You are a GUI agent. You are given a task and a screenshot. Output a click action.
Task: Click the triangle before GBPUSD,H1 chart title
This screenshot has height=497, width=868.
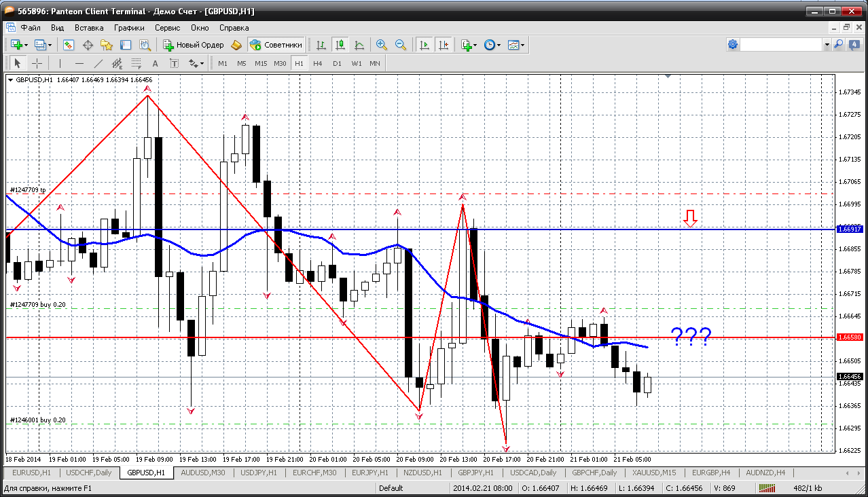pos(10,80)
